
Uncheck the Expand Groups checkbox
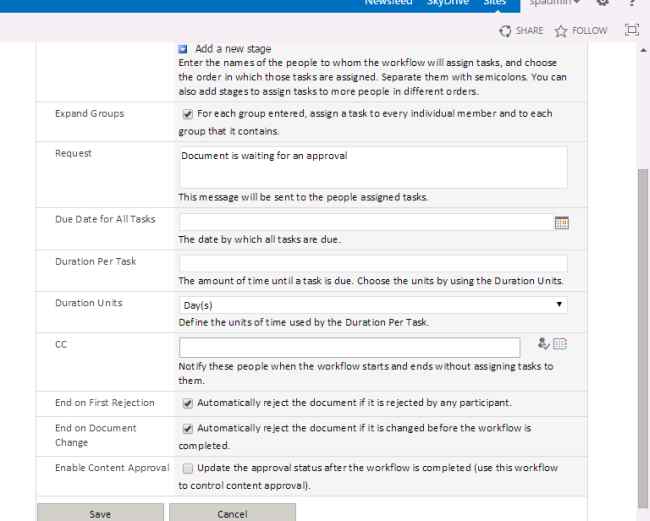(188, 114)
